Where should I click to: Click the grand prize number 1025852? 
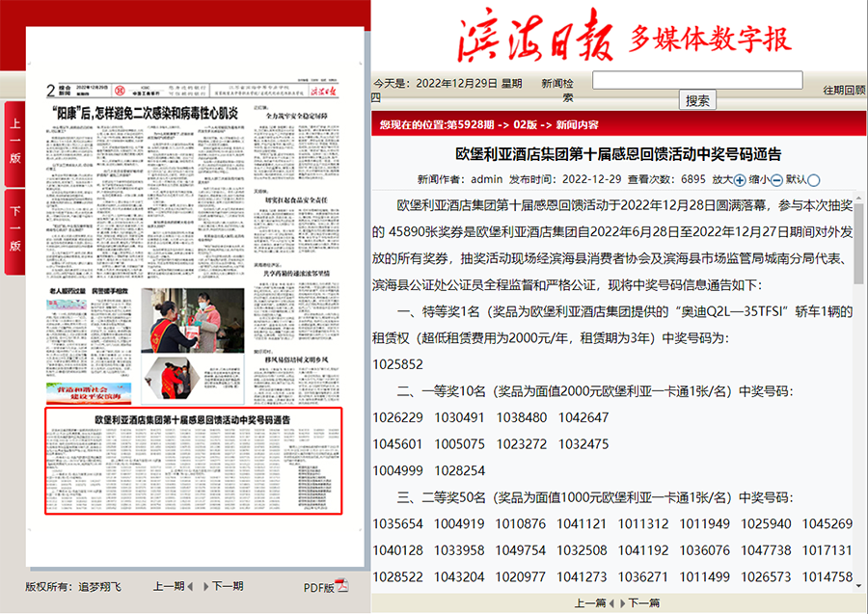coord(398,364)
